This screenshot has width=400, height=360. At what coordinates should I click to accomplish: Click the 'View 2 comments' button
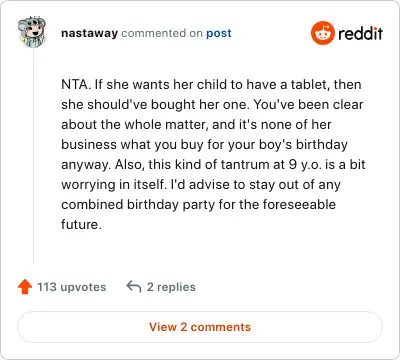click(x=200, y=327)
